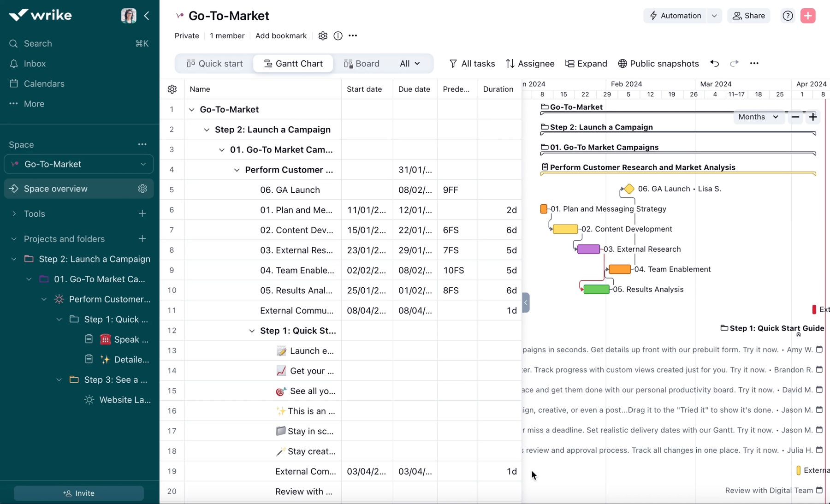Open Space overview settings gear
This screenshot has height=504, width=830.
142,189
